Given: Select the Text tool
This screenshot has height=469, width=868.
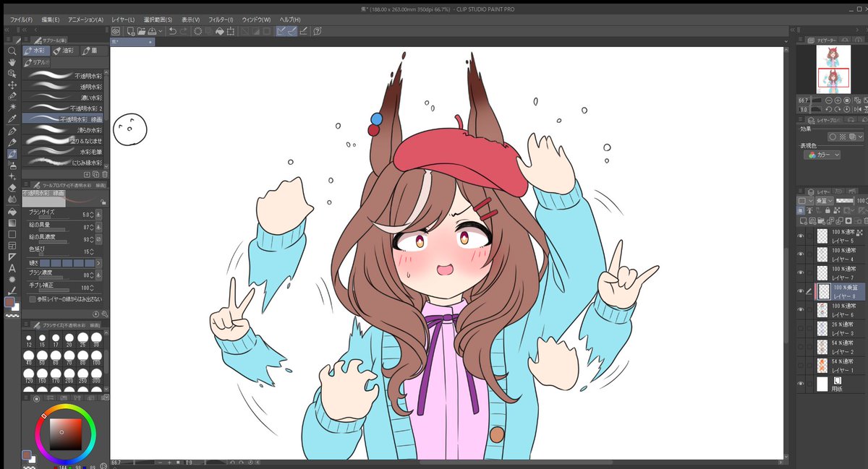Looking at the screenshot, I should [12, 268].
